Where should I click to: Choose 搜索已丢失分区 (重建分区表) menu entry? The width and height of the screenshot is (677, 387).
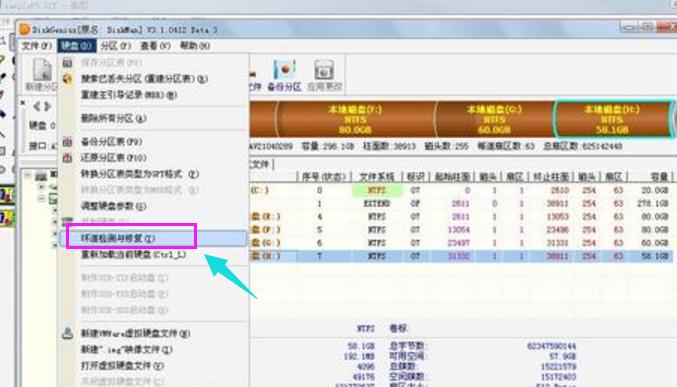[144, 79]
